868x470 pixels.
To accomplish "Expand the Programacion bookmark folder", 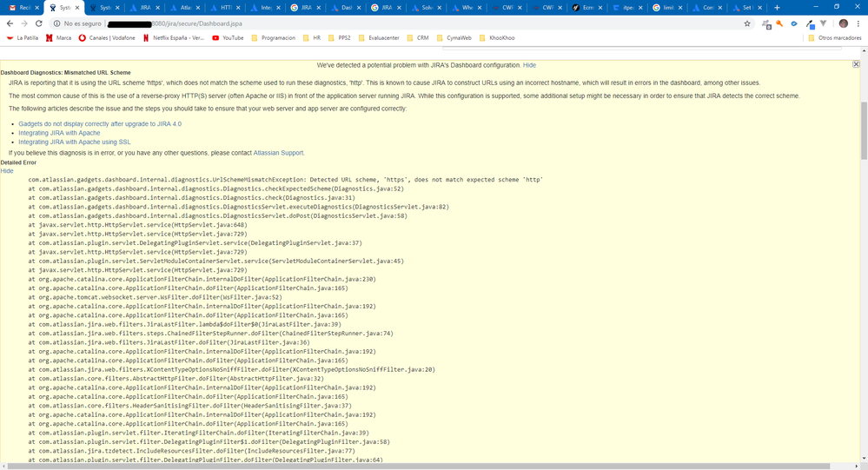I will 273,38.
